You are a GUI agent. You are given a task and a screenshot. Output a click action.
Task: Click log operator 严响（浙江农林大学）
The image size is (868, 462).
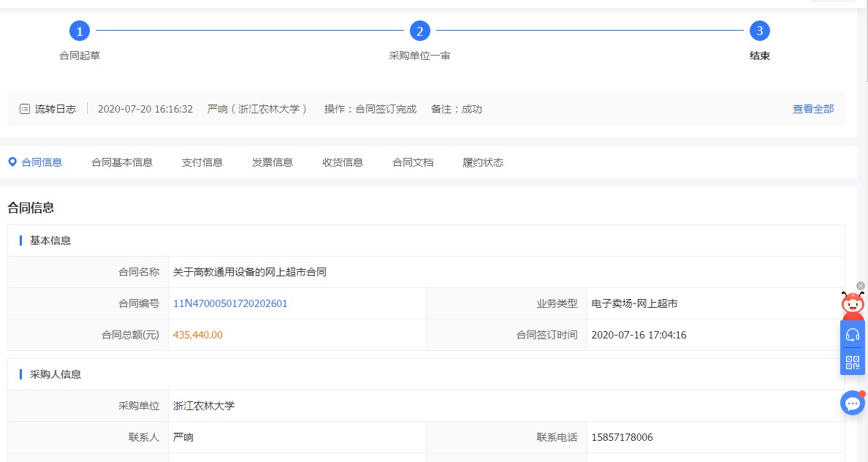coord(257,109)
